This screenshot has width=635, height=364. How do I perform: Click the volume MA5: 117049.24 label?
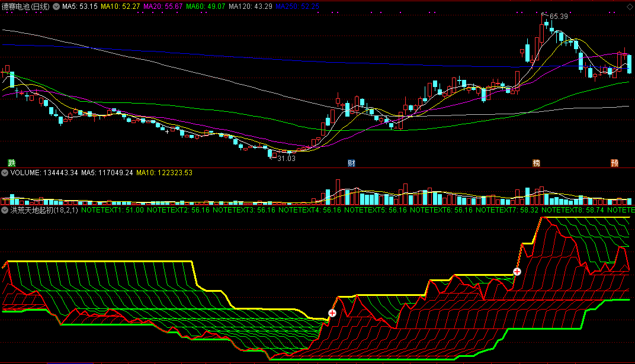coord(107,173)
